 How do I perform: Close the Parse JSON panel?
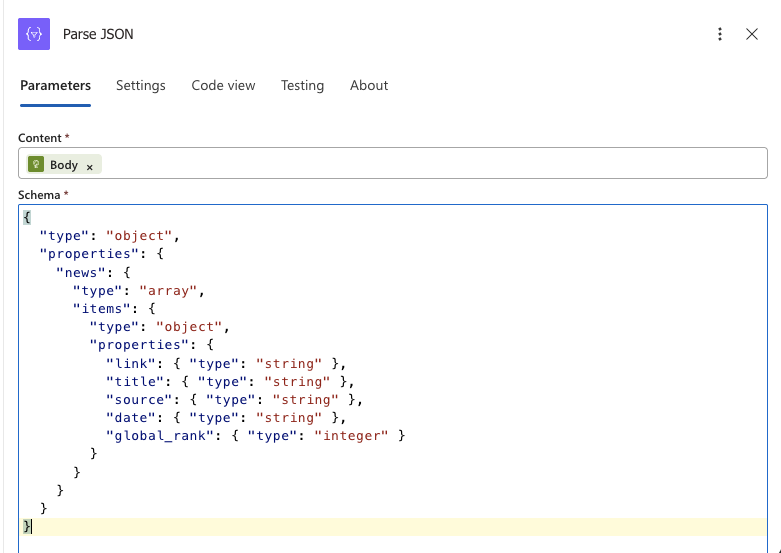tap(752, 34)
